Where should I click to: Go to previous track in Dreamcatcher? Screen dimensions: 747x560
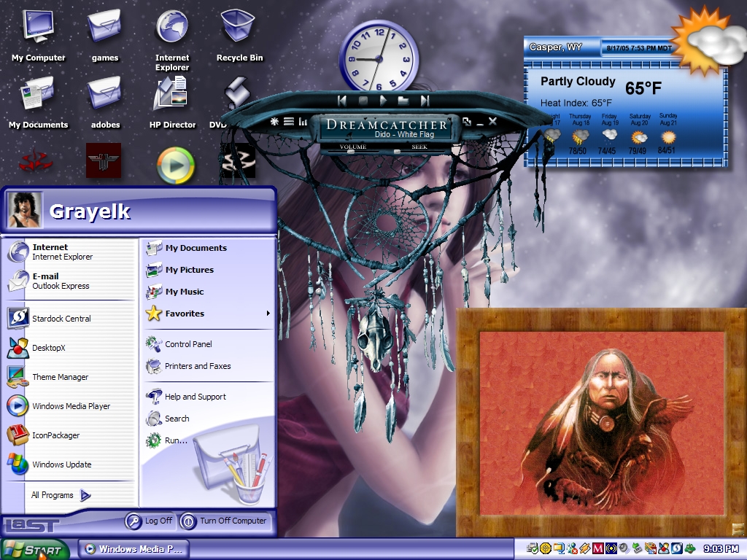pyautogui.click(x=341, y=101)
